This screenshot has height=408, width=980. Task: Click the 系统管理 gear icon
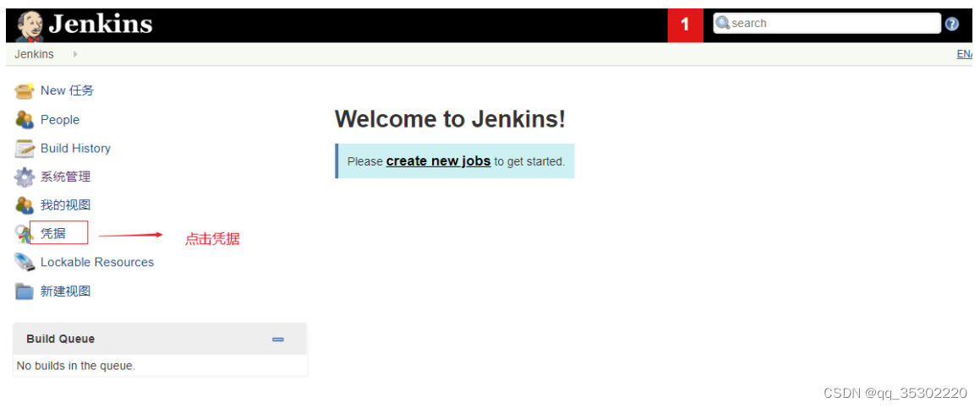click(25, 177)
